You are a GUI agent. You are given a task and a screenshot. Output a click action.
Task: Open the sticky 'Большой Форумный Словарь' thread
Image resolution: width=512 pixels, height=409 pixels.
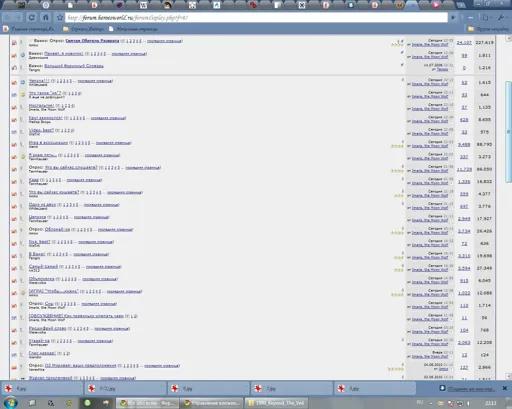(x=74, y=66)
